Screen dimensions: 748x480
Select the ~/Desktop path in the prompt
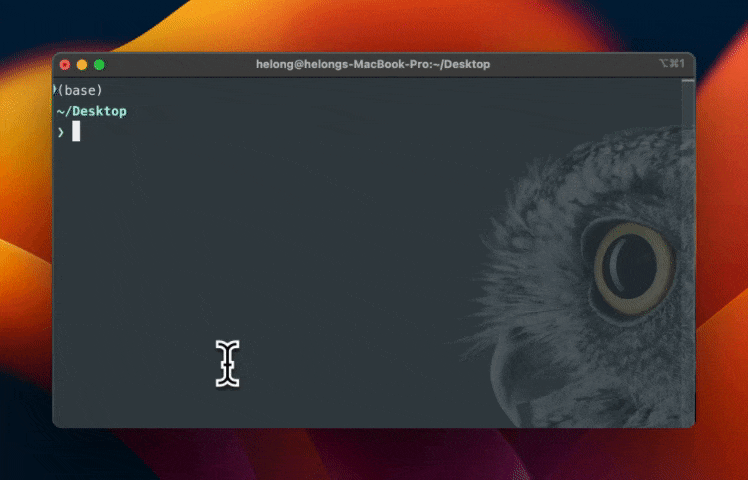(x=92, y=111)
